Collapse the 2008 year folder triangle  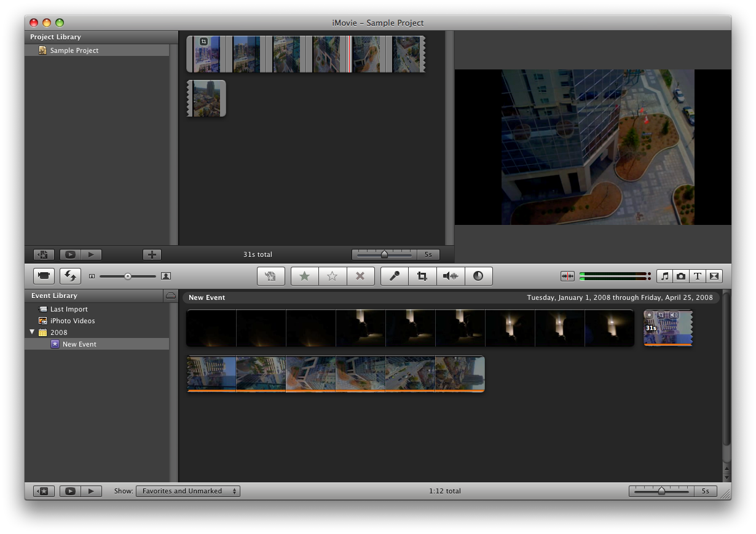click(x=32, y=332)
